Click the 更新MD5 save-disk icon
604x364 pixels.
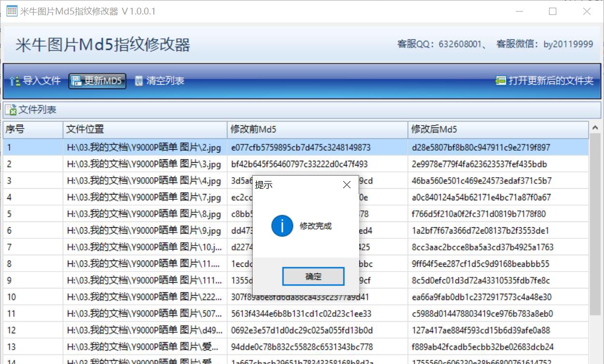76,81
